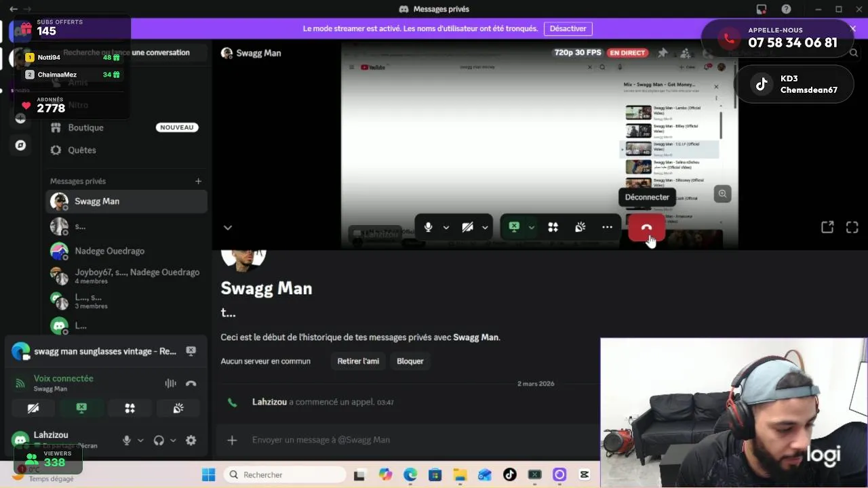This screenshot has width=868, height=488.
Task: Click Lahzizou username in user panel
Action: pos(51,435)
